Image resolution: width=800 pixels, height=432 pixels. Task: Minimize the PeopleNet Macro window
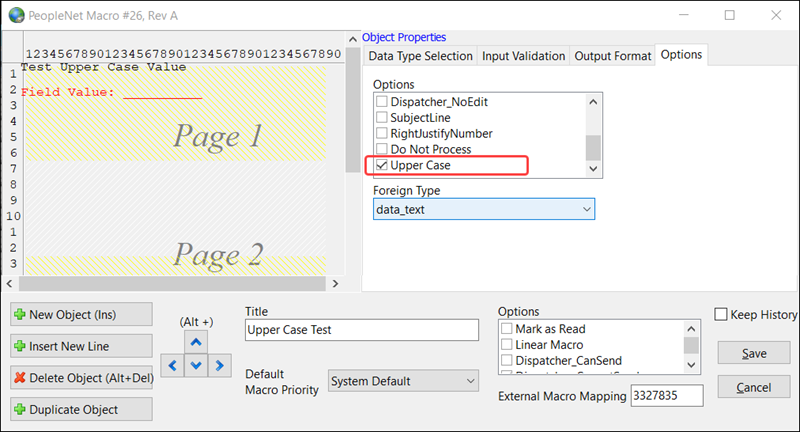684,15
